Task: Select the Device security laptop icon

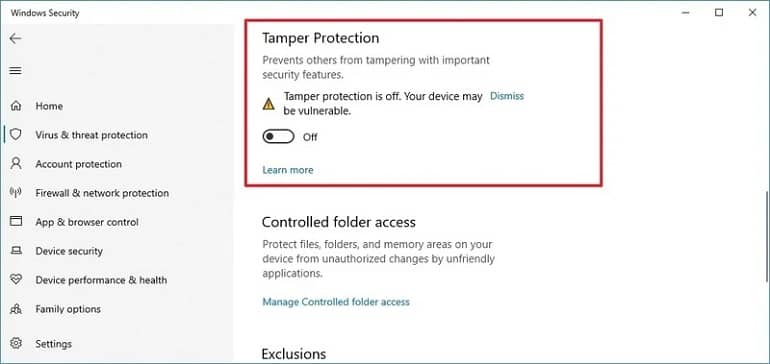Action: (x=16, y=251)
